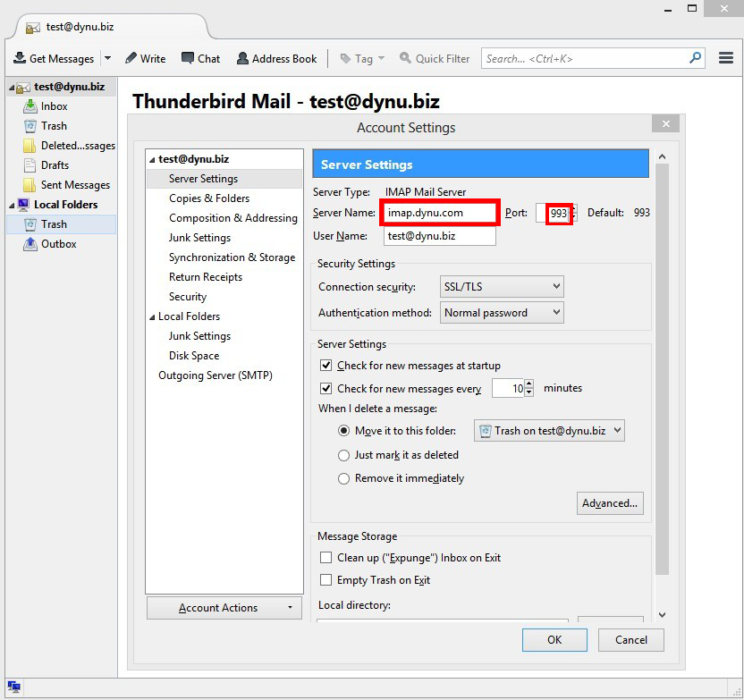Open the Get Messages dropdown arrow
Screen dimensions: 744x700
107,58
